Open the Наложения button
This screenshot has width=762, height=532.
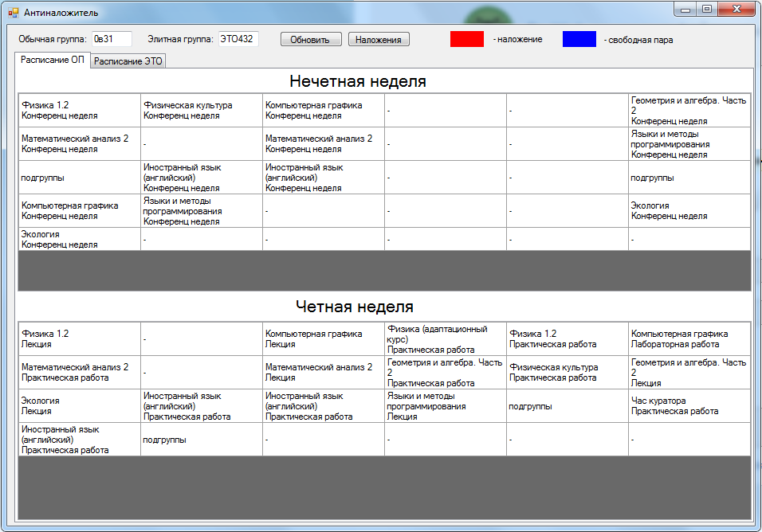click(379, 40)
